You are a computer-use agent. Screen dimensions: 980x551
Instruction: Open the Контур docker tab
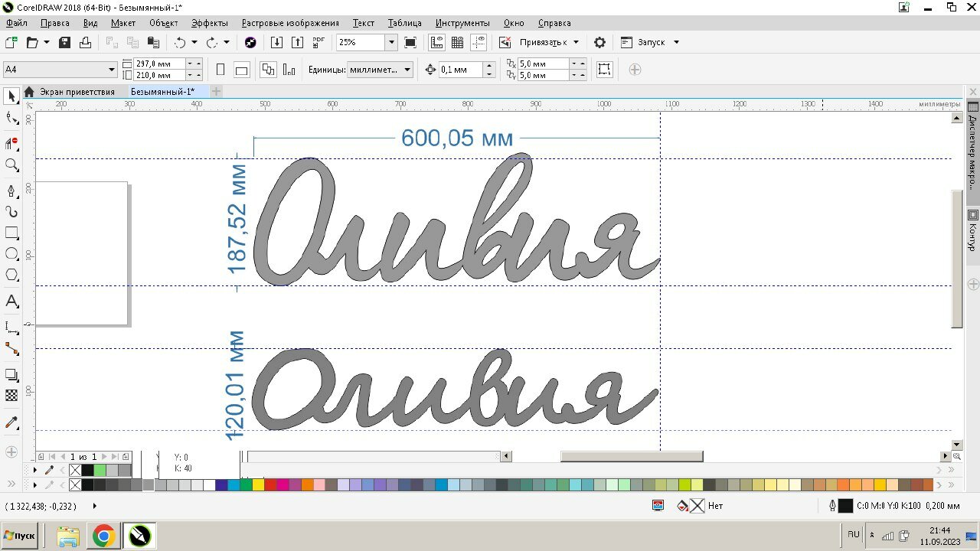(973, 230)
